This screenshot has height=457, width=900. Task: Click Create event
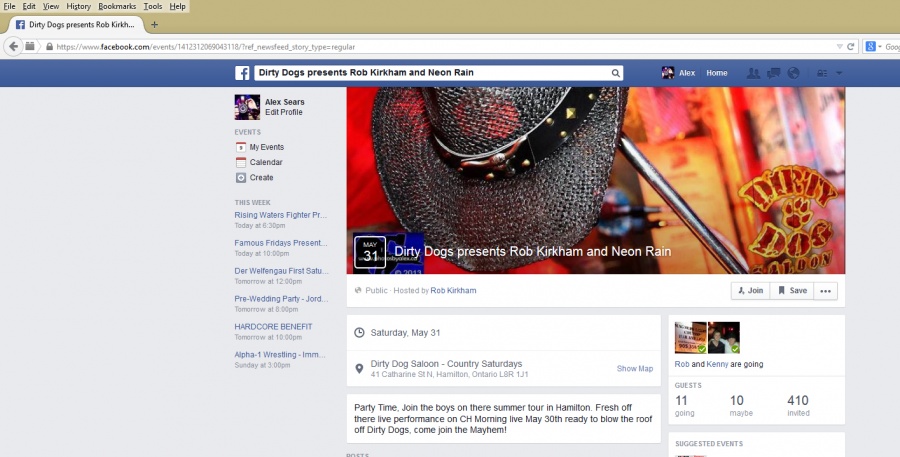[x=255, y=177]
